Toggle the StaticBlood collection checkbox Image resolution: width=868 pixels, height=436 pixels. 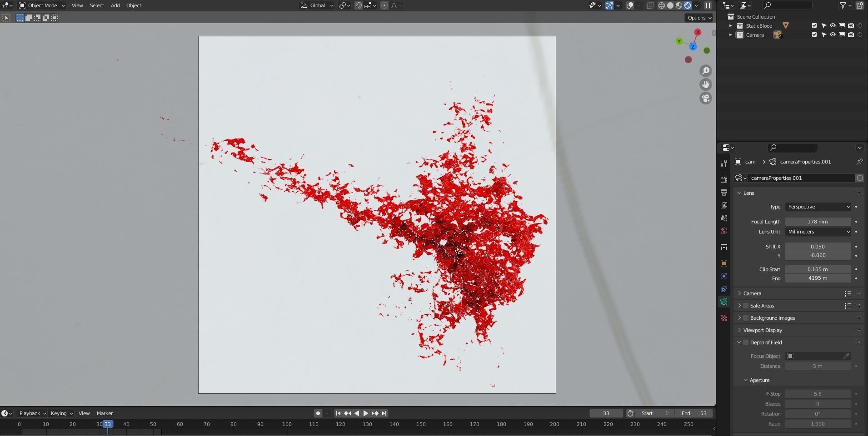point(813,25)
